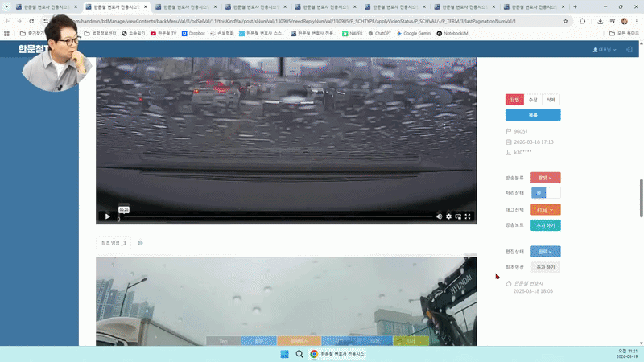This screenshot has height=362, width=644.
Task: Mute the video player volume
Action: 439,216
